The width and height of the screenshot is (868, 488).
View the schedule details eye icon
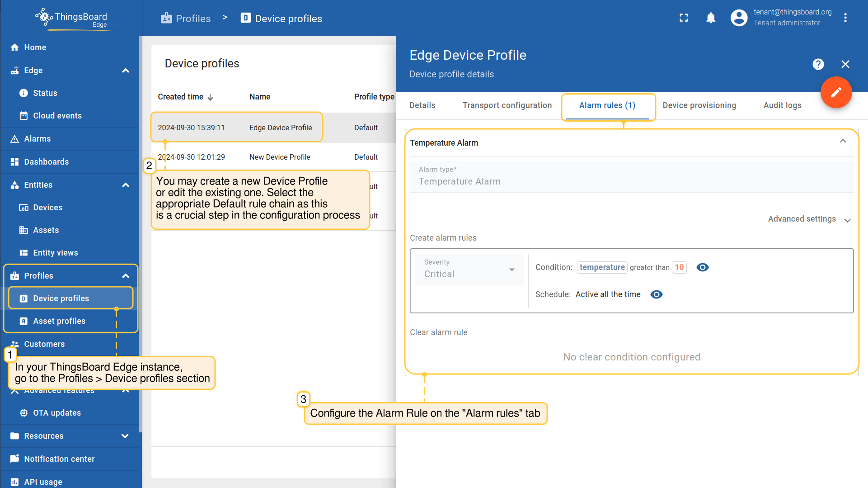656,294
